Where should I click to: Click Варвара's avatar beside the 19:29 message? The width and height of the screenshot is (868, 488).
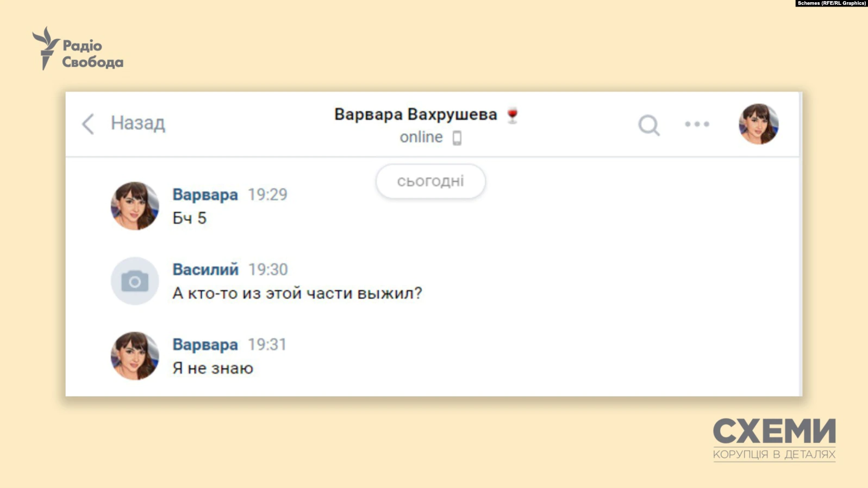pyautogui.click(x=135, y=206)
